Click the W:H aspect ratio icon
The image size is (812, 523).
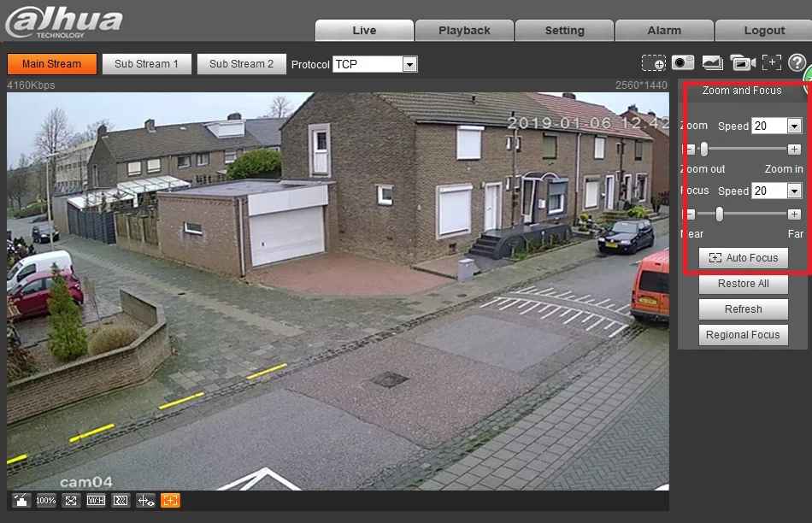[96, 500]
